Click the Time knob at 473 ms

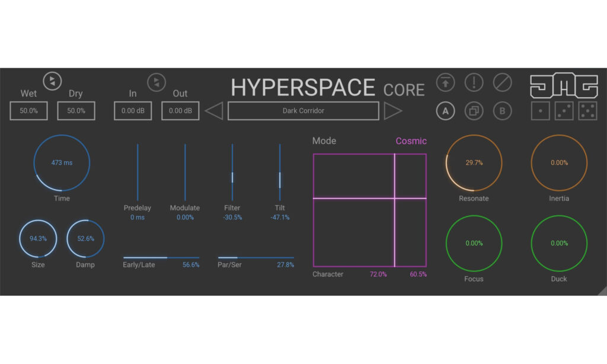(62, 163)
